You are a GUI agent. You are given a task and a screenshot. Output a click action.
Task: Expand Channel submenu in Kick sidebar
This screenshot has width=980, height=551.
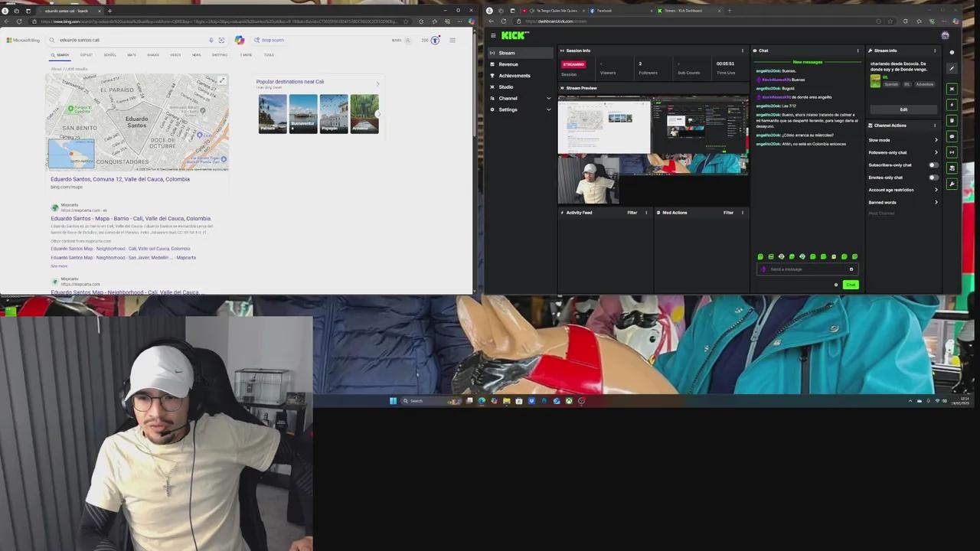pyautogui.click(x=548, y=98)
